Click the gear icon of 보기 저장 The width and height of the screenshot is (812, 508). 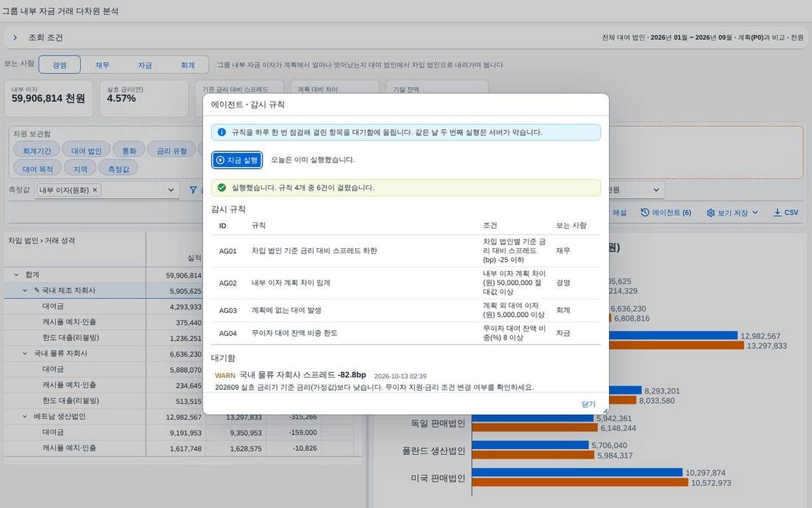point(710,213)
